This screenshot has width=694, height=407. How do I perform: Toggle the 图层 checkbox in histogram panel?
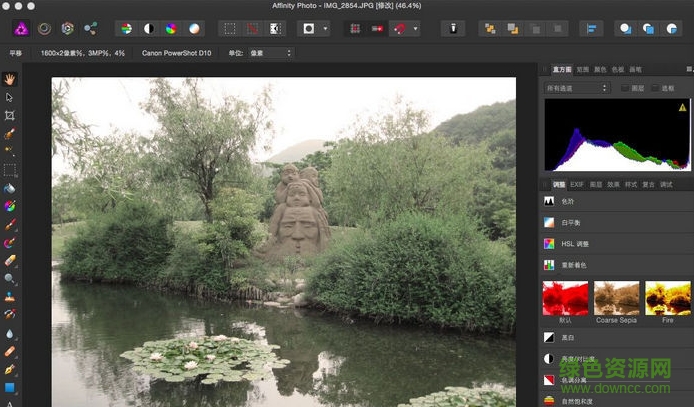click(x=625, y=88)
